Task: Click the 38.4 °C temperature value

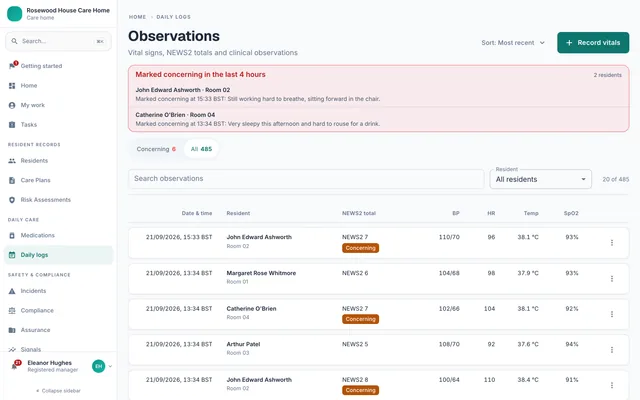Action: [528, 380]
